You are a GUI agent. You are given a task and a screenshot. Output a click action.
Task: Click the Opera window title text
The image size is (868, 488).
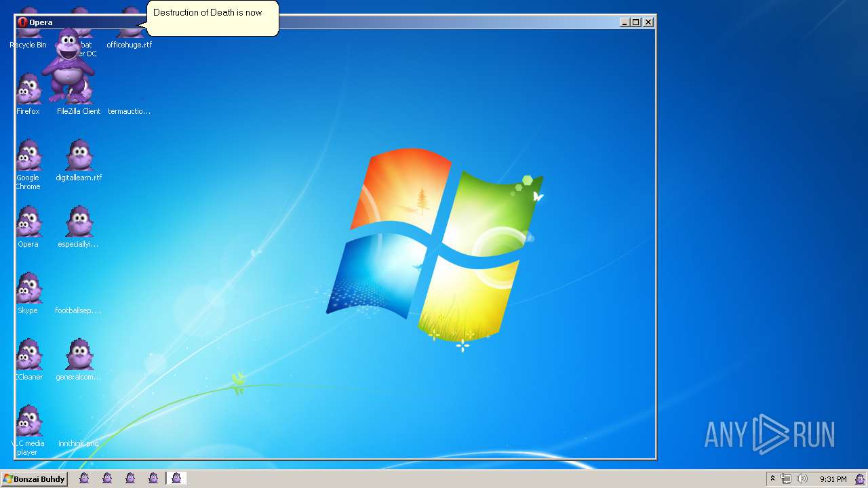pyautogui.click(x=41, y=22)
